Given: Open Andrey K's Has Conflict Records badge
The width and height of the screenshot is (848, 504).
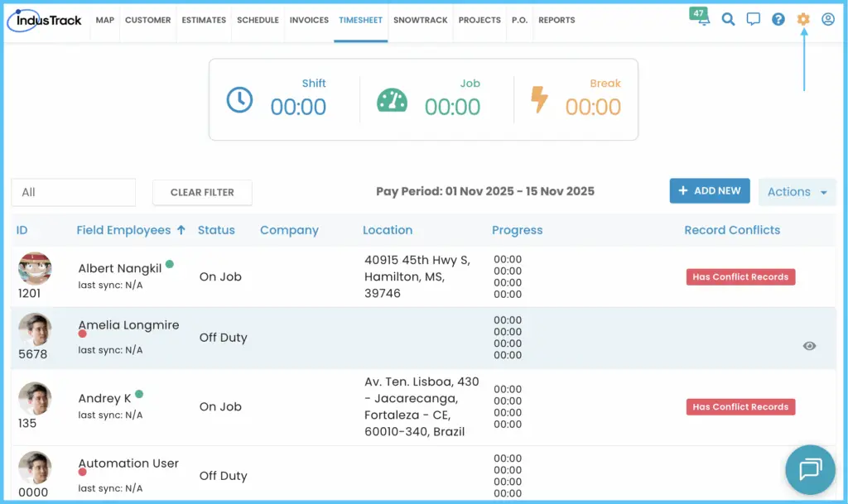Looking at the screenshot, I should pos(740,407).
